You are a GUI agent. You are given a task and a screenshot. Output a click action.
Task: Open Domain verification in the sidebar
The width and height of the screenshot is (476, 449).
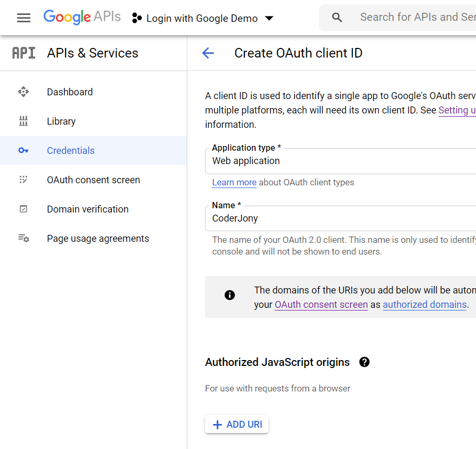[94, 209]
